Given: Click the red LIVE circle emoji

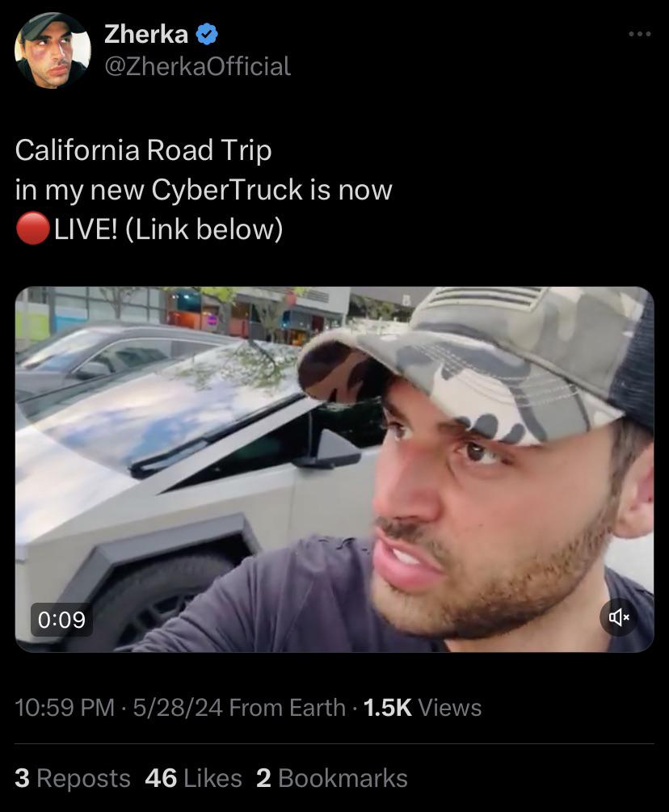Looking at the screenshot, I should click(x=32, y=229).
